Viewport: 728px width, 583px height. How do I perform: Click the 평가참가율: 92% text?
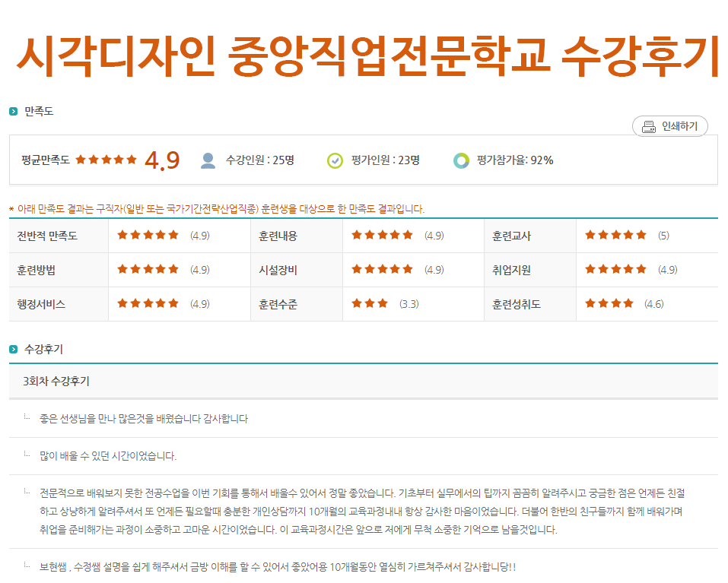(x=515, y=160)
